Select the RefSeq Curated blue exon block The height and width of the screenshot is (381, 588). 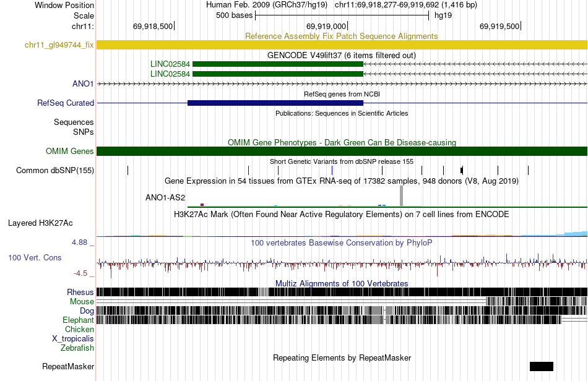(x=275, y=103)
